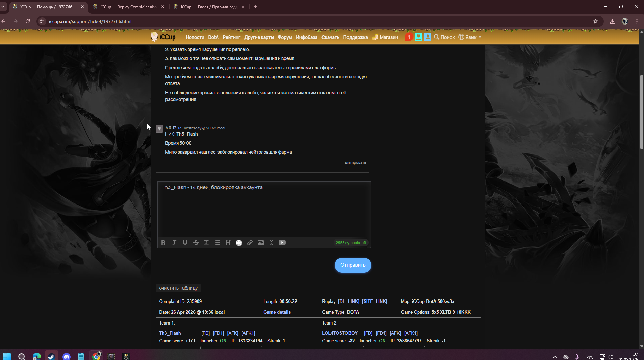Open the Th3_Flash player profile
644x360 pixels.
click(x=170, y=333)
